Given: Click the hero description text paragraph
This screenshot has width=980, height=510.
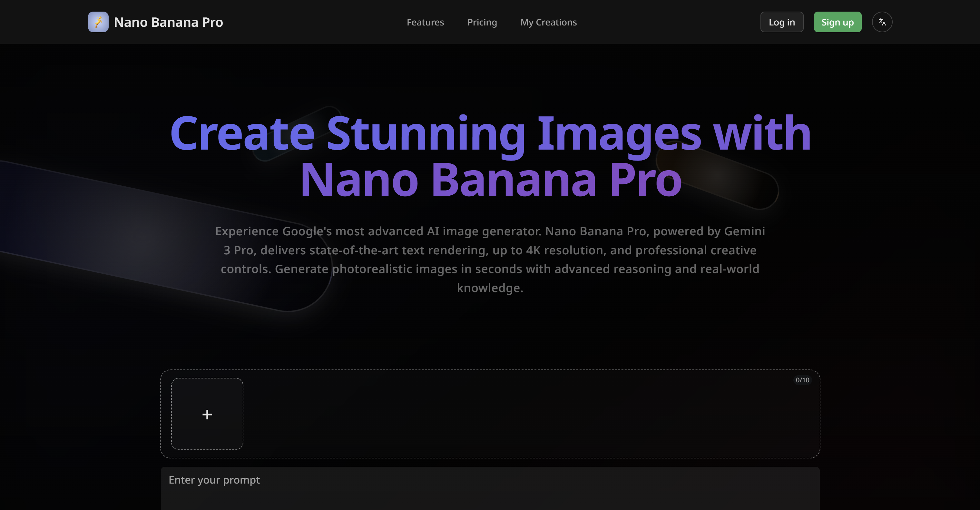Looking at the screenshot, I should tap(490, 259).
